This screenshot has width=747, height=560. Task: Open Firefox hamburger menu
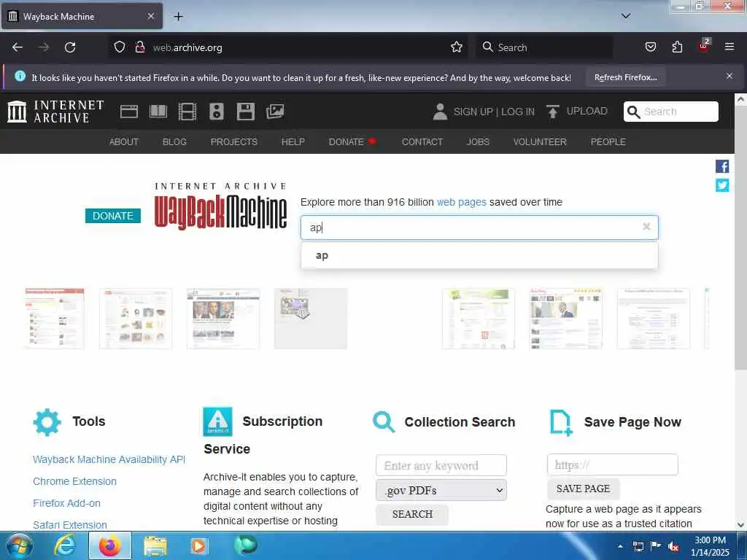729,47
